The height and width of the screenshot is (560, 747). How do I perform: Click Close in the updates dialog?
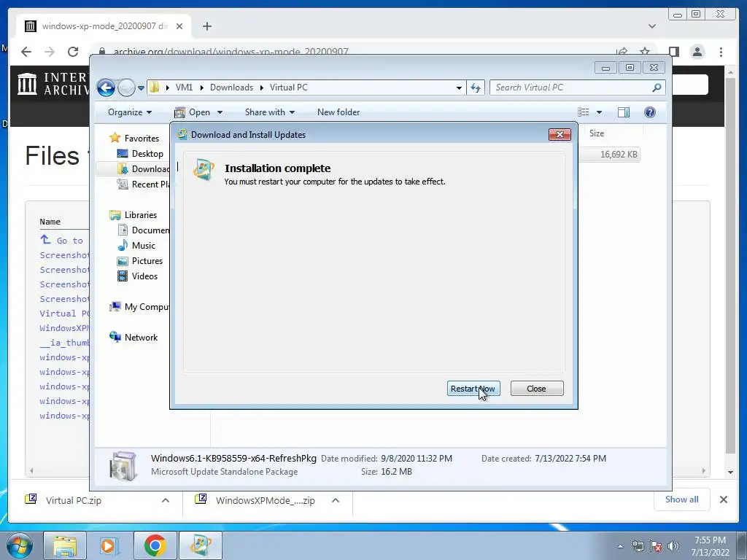(x=536, y=389)
